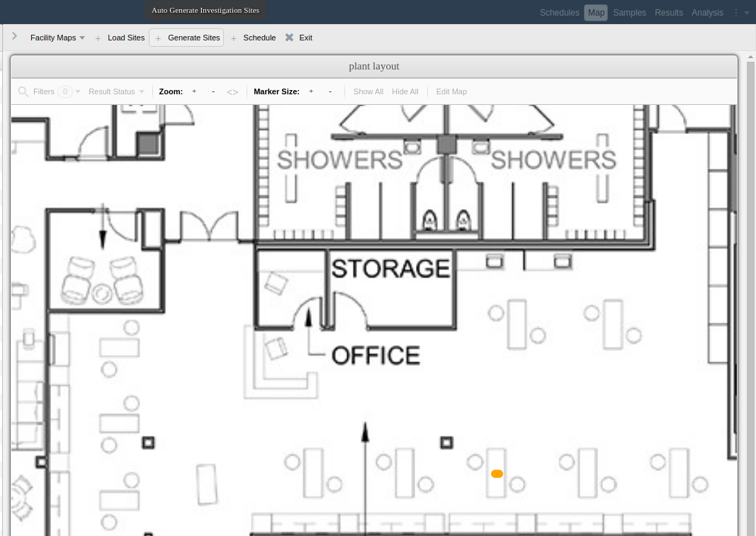Open the Facility Maps dropdown
Viewport: 756px width, 536px height.
pyautogui.click(x=57, y=38)
